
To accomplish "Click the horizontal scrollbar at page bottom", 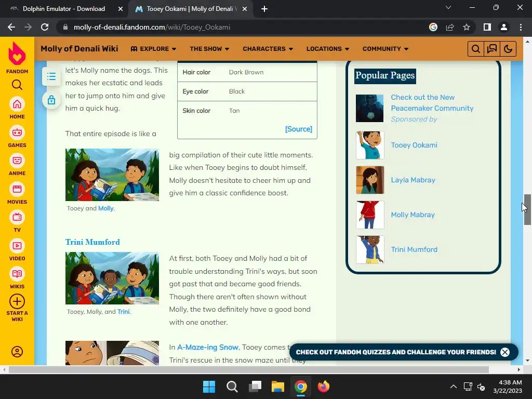I will point(248,369).
